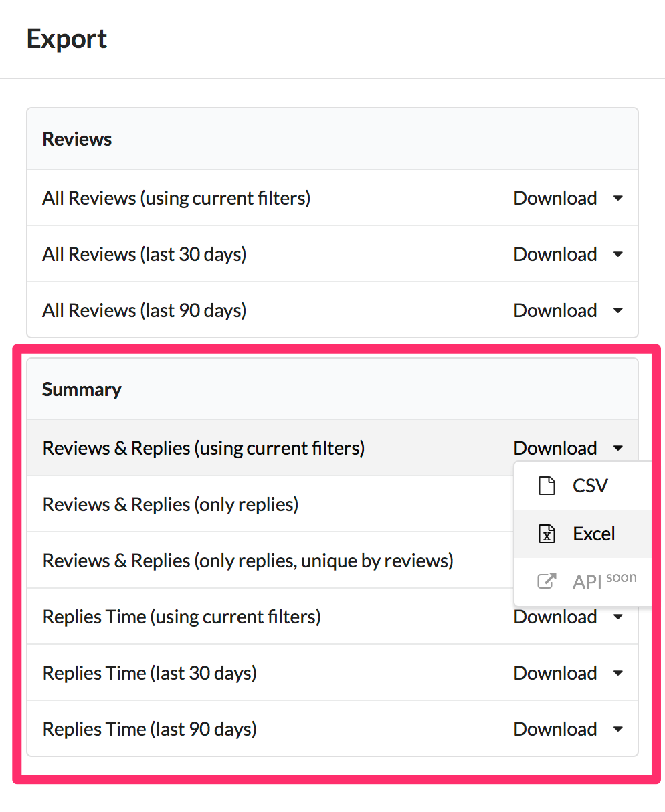Select the row labeled unique by reviews
Screen dimensions: 665x812
[x=248, y=561]
